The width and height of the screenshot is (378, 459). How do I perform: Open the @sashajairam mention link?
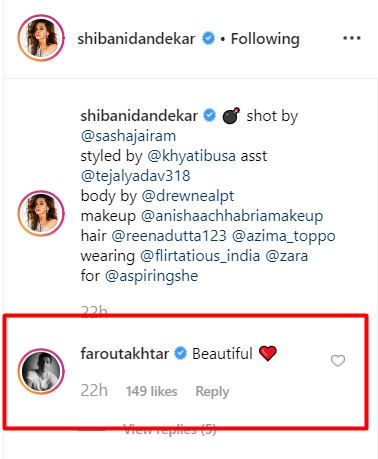[x=128, y=136]
